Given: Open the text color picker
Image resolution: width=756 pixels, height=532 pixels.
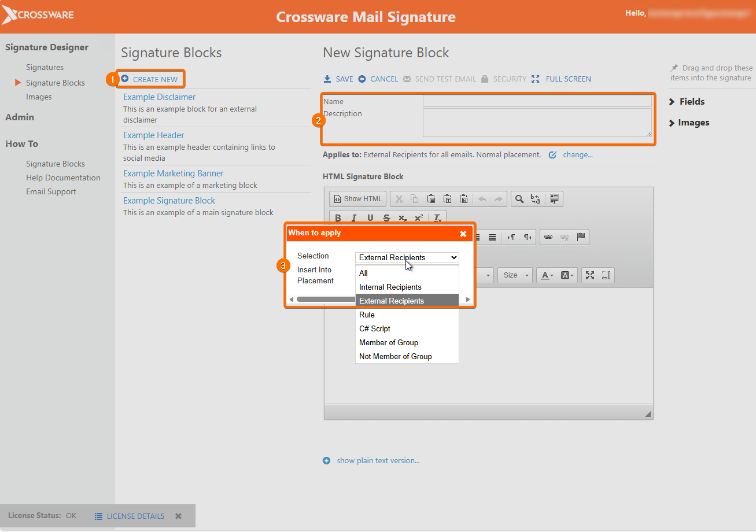Looking at the screenshot, I should (547, 275).
